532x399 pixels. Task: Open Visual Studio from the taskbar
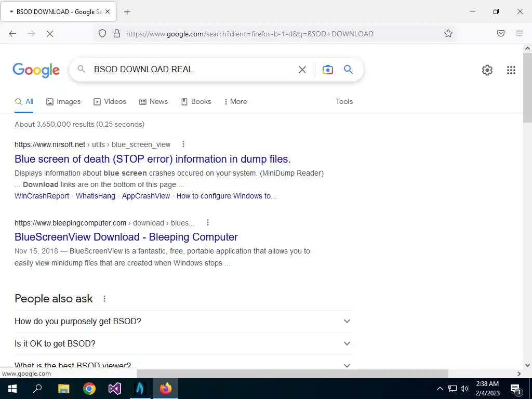115,389
